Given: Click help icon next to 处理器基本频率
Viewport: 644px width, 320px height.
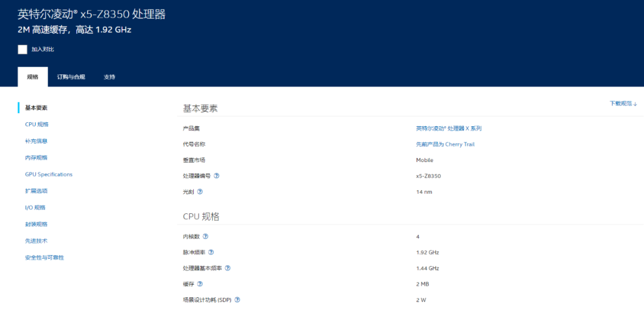Looking at the screenshot, I should click(228, 268).
